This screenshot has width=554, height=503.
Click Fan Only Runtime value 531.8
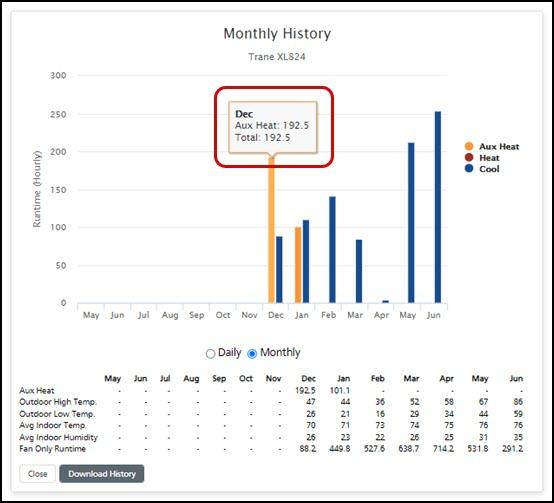coord(478,449)
